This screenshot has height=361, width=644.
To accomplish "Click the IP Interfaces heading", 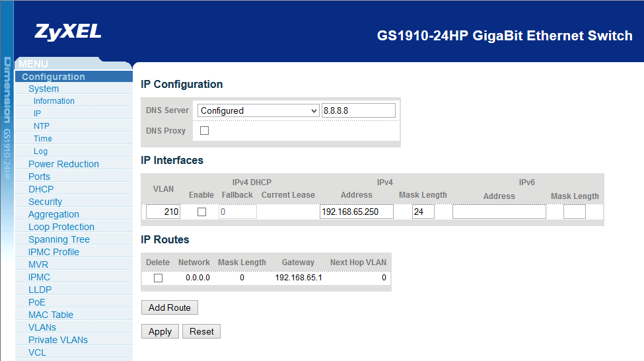I will click(172, 161).
